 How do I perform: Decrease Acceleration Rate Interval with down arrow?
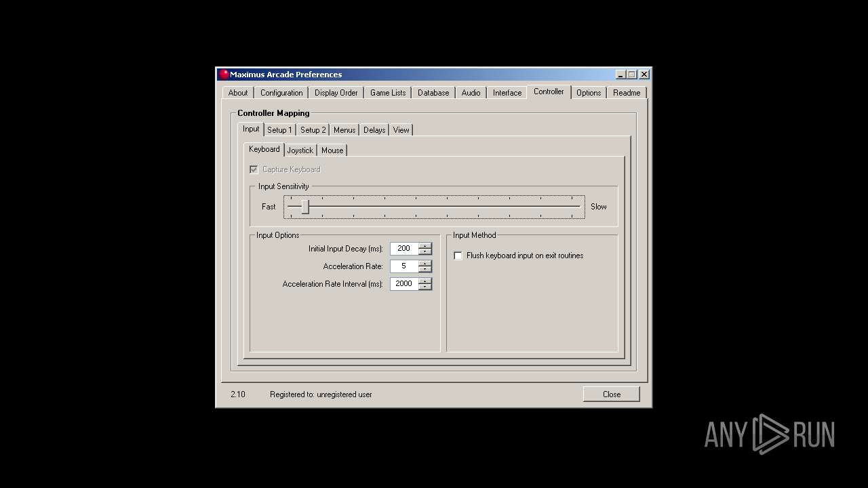(x=425, y=287)
